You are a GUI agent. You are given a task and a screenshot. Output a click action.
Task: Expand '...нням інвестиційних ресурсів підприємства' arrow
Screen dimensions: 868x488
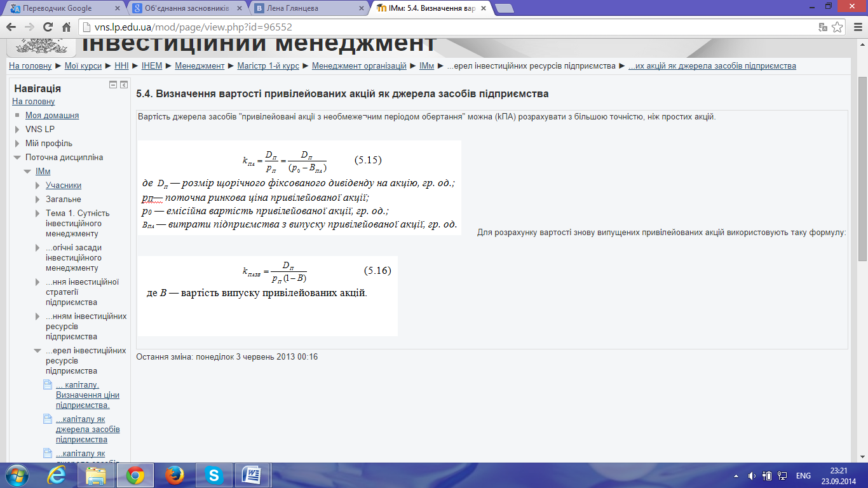coord(37,316)
